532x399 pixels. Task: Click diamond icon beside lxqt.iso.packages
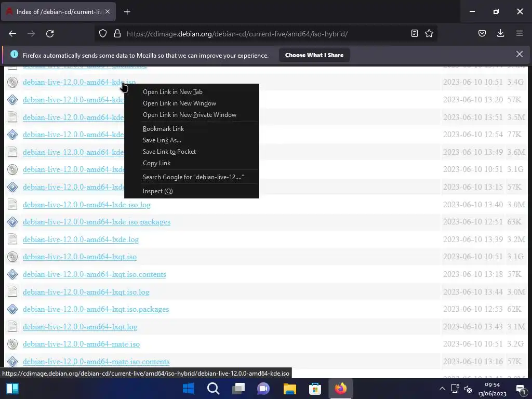(12, 309)
